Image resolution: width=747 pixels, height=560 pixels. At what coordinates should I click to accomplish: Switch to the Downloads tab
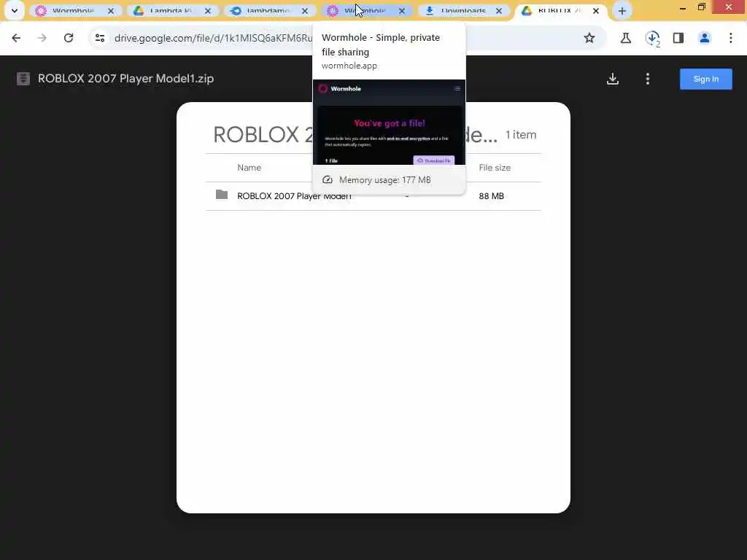point(462,10)
